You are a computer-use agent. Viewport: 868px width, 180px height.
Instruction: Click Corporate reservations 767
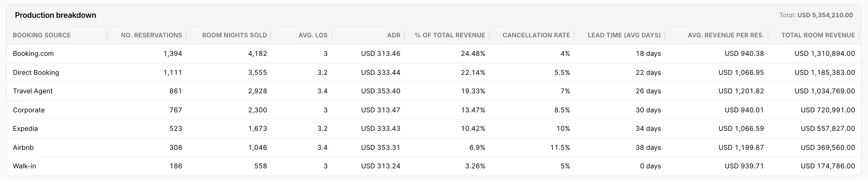click(x=175, y=110)
